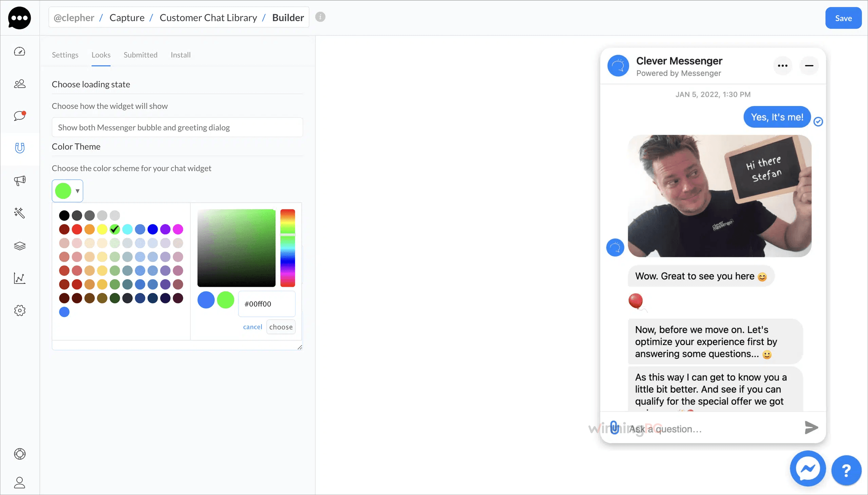
Task: Click the blue question mark help button
Action: [846, 471]
